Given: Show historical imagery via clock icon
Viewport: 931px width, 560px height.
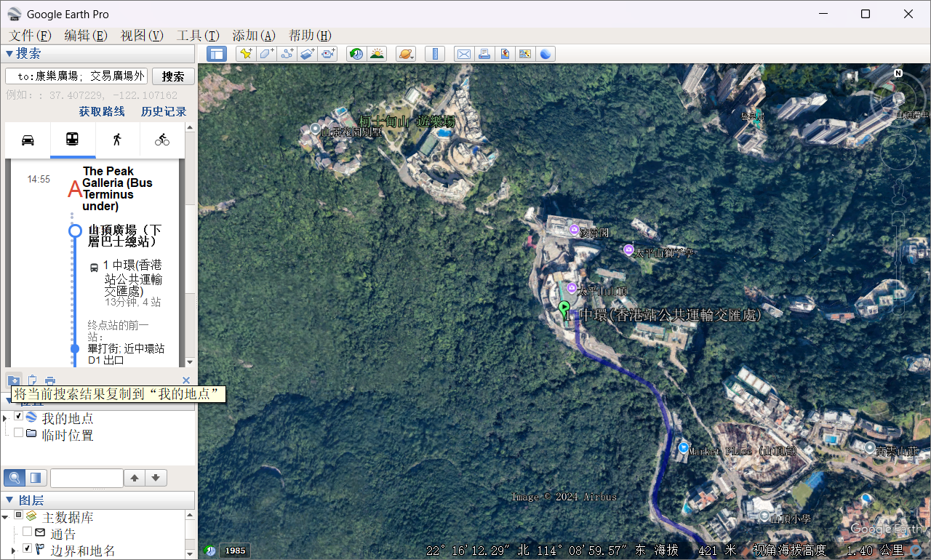Looking at the screenshot, I should point(356,54).
